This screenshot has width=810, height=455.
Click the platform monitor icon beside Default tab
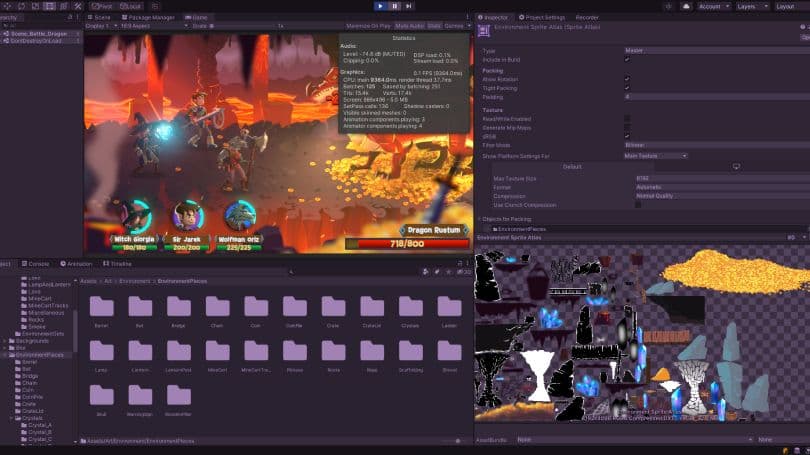(736, 167)
